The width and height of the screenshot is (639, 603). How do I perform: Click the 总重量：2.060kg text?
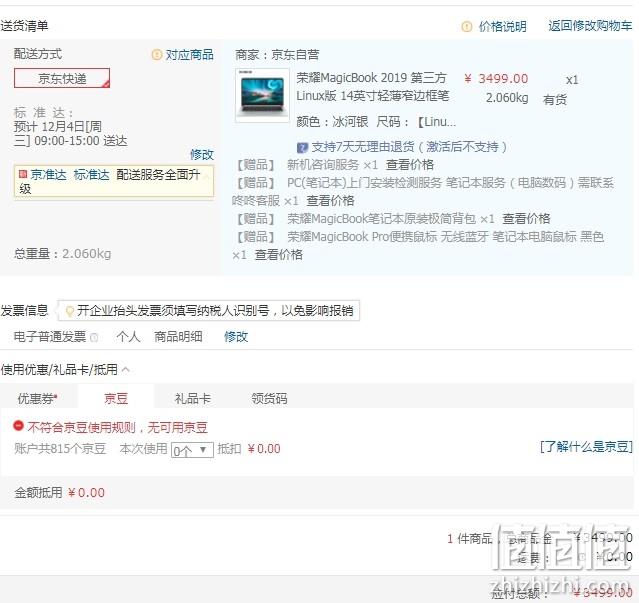point(62,253)
